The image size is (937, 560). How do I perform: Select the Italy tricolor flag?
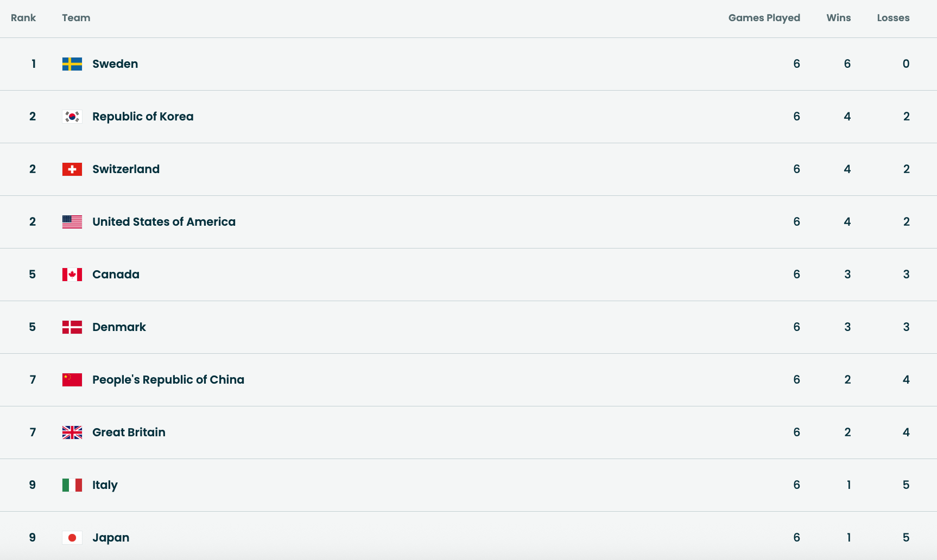point(72,485)
